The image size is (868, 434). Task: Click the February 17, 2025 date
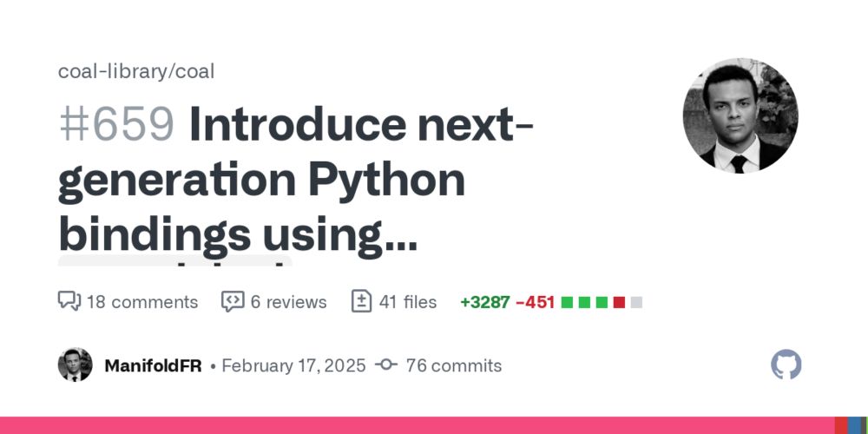[293, 365]
